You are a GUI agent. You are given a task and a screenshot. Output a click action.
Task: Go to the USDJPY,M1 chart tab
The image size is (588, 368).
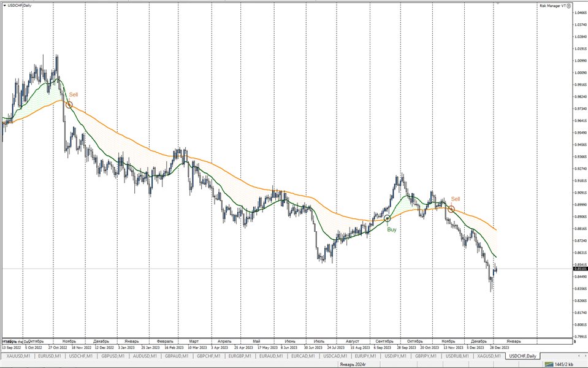(x=395, y=356)
